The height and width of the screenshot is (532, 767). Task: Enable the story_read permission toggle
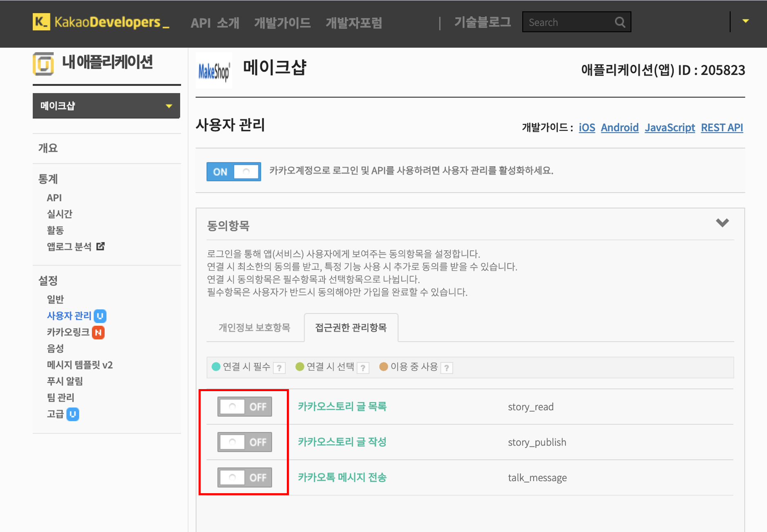[245, 407]
